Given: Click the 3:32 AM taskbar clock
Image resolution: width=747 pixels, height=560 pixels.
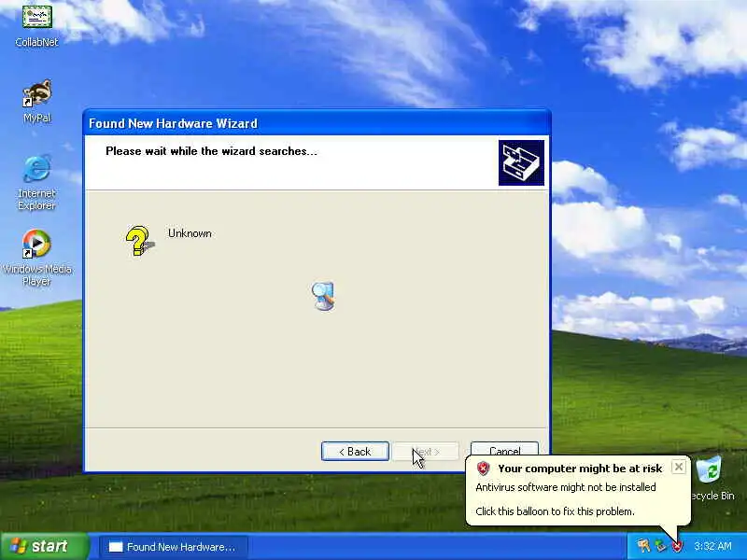Looking at the screenshot, I should [x=712, y=546].
